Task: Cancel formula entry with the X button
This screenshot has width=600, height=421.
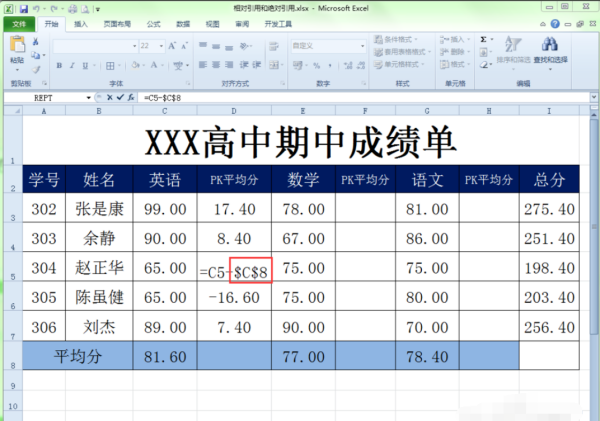Action: (x=109, y=98)
